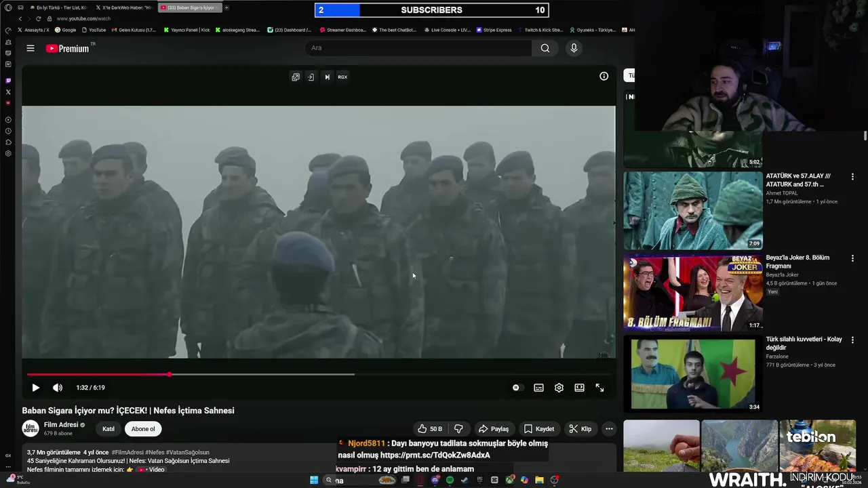The image size is (868, 488).
Task: Open File Explorer from the taskbar
Action: [539, 480]
